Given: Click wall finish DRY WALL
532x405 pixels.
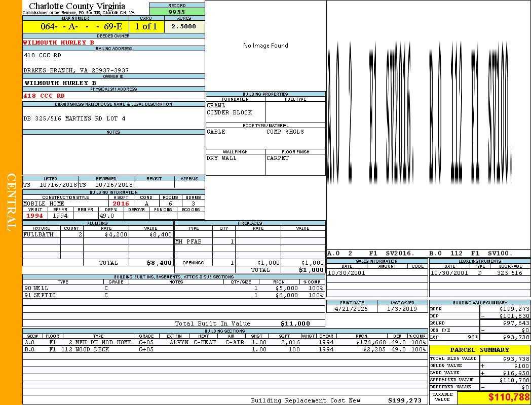Looking at the screenshot, I should click(221, 158).
